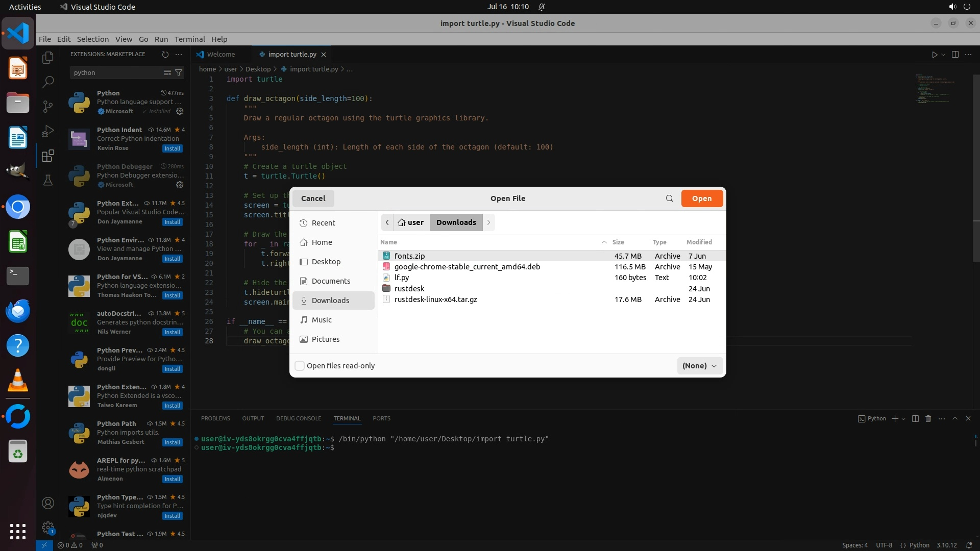Open the Explorer view in activity bar
The width and height of the screenshot is (980, 551).
48,58
